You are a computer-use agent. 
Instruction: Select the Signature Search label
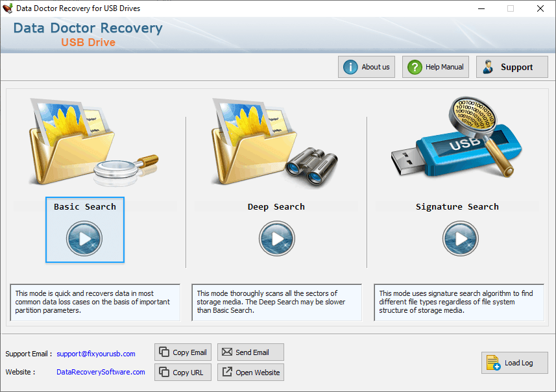(x=457, y=207)
